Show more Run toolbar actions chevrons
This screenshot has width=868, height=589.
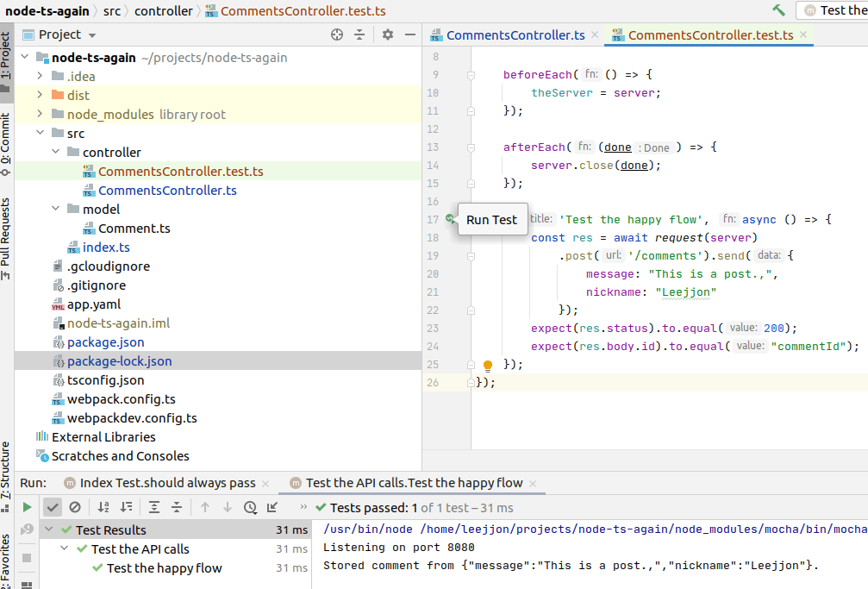point(303,506)
